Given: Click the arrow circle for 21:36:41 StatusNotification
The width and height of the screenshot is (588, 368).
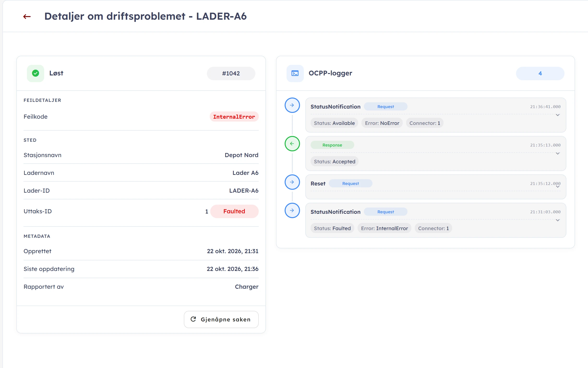Looking at the screenshot, I should 292,105.
